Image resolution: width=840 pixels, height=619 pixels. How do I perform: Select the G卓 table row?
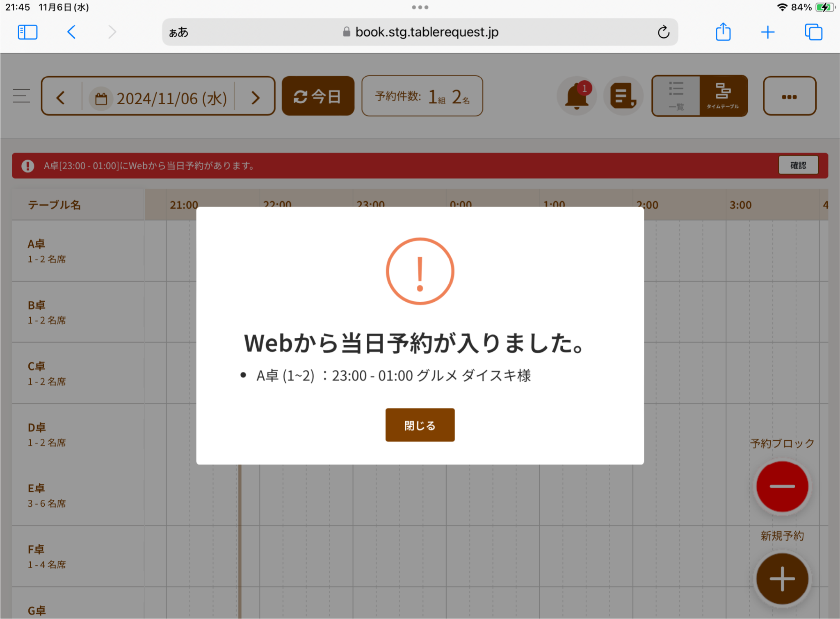78,603
